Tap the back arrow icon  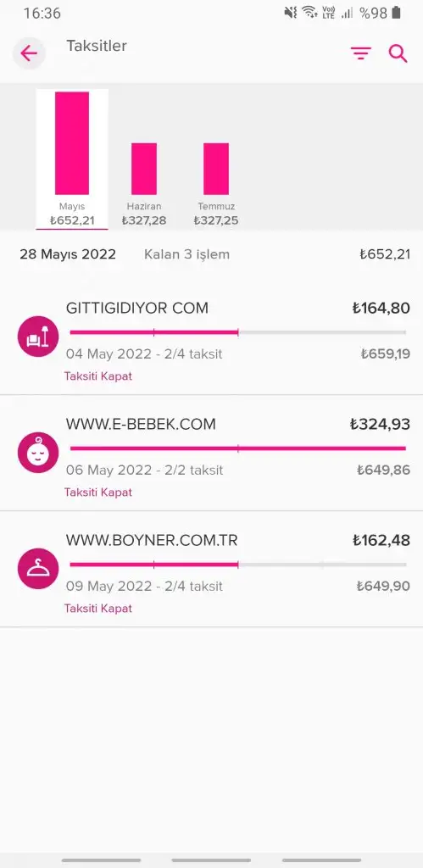(29, 53)
